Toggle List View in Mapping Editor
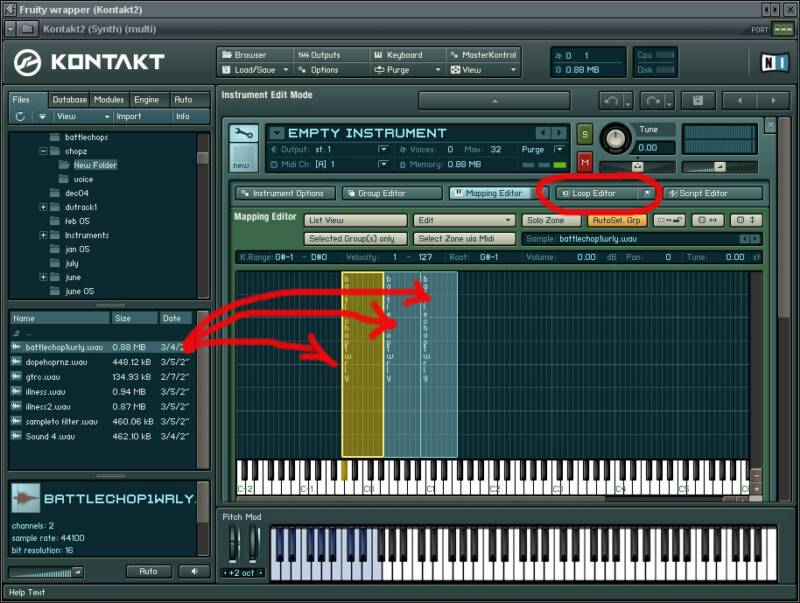Screen dimensions: 800x603 (356, 220)
